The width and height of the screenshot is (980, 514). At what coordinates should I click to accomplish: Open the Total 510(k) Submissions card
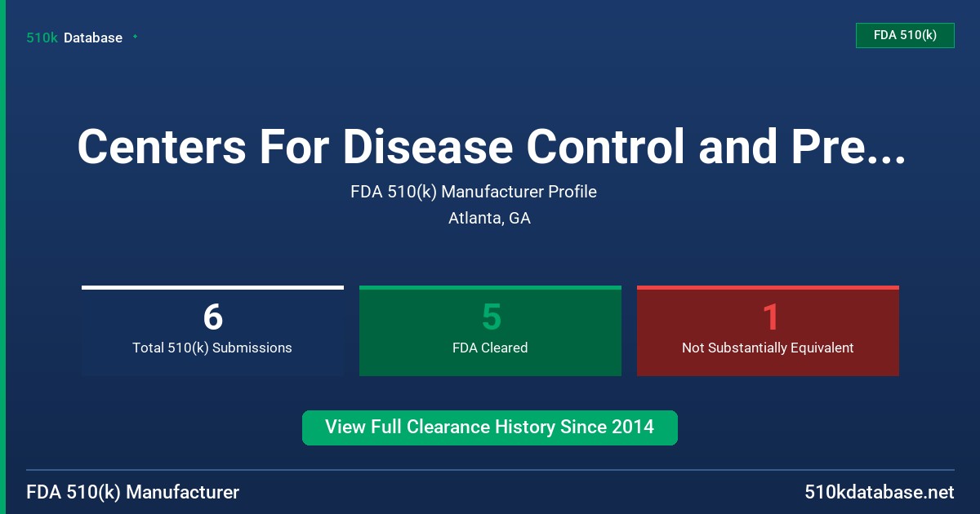coord(212,331)
